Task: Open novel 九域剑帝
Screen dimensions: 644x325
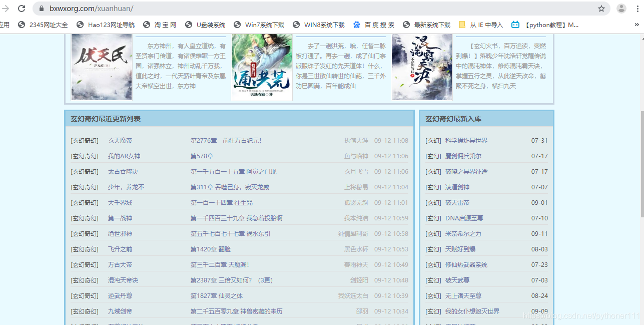Action: pos(120,311)
